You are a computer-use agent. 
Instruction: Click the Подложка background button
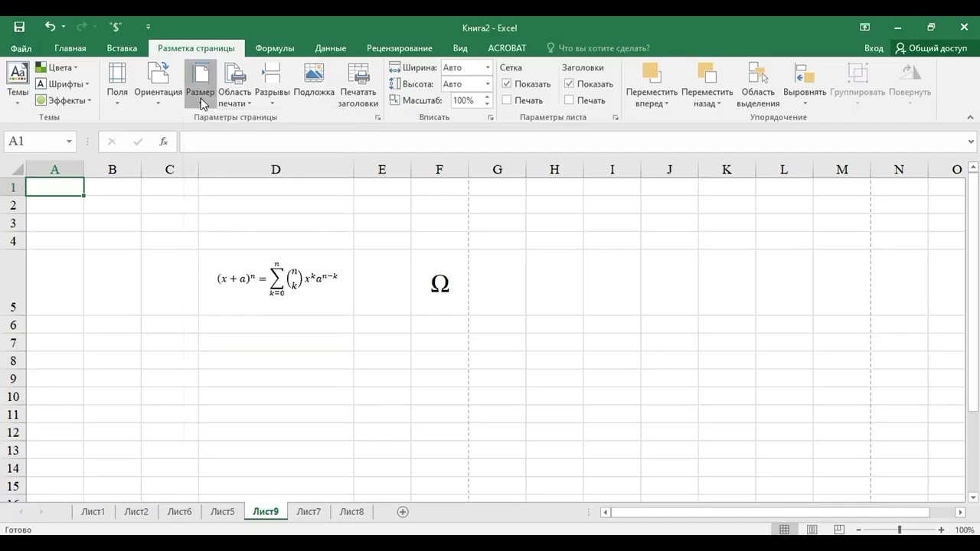tap(314, 80)
